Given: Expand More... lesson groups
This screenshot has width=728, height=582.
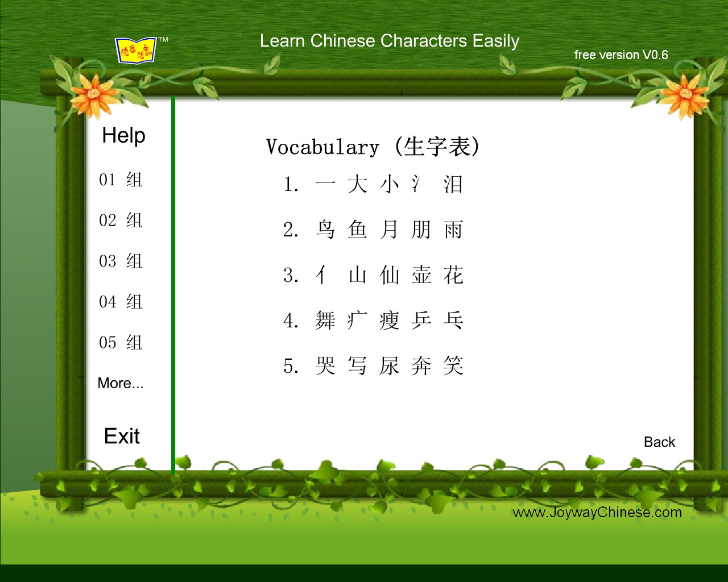Looking at the screenshot, I should [x=121, y=383].
